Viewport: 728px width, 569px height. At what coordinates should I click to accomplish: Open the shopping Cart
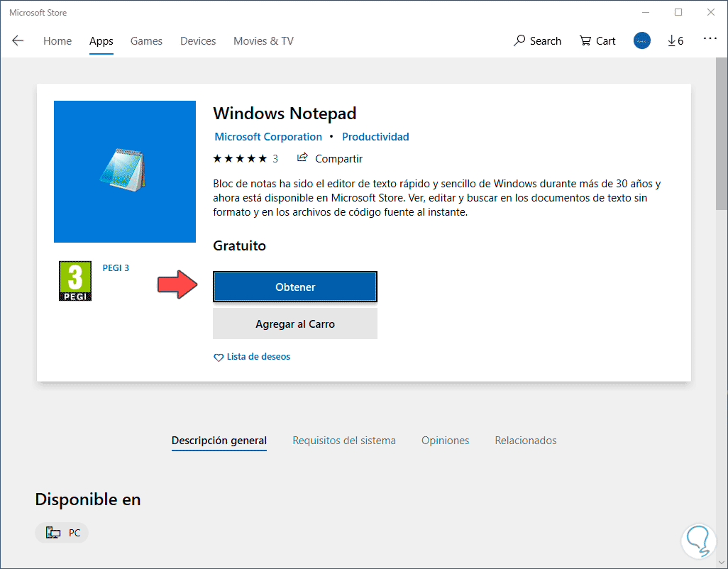coord(597,41)
